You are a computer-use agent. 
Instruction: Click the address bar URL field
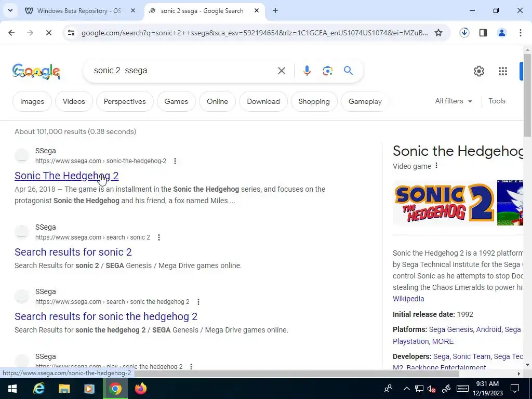pyautogui.click(x=255, y=33)
